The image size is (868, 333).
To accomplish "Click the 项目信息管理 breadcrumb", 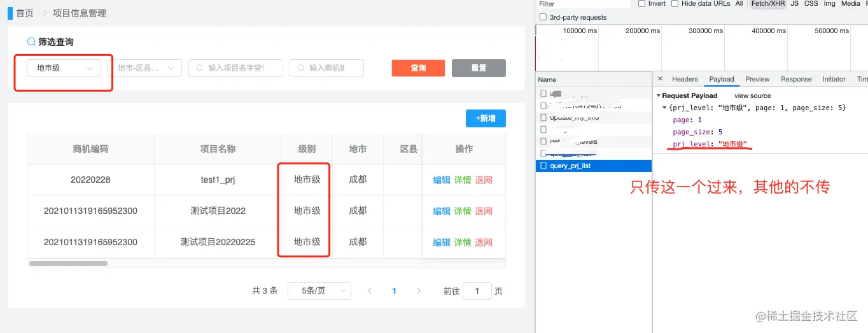I will tap(80, 13).
